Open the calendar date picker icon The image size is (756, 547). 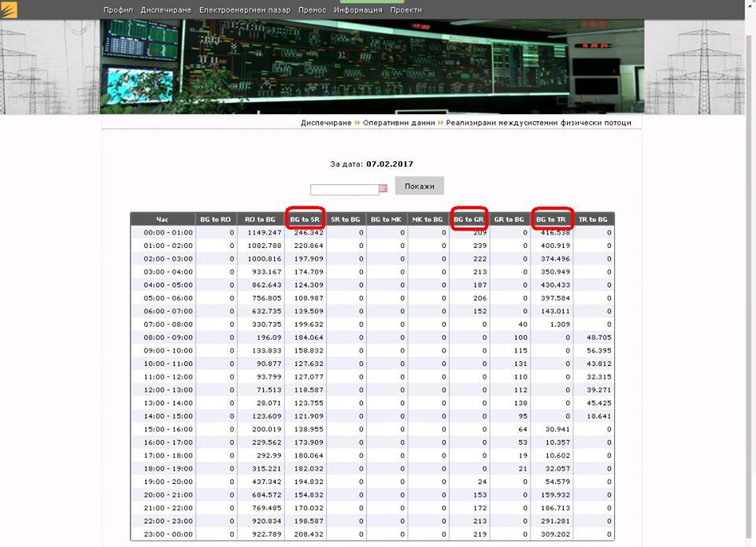click(x=384, y=189)
